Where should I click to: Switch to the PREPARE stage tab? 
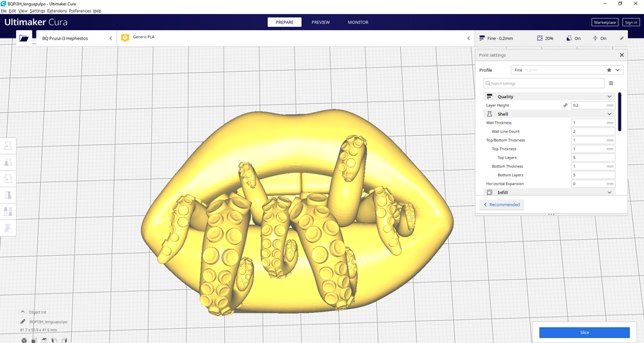pos(285,22)
